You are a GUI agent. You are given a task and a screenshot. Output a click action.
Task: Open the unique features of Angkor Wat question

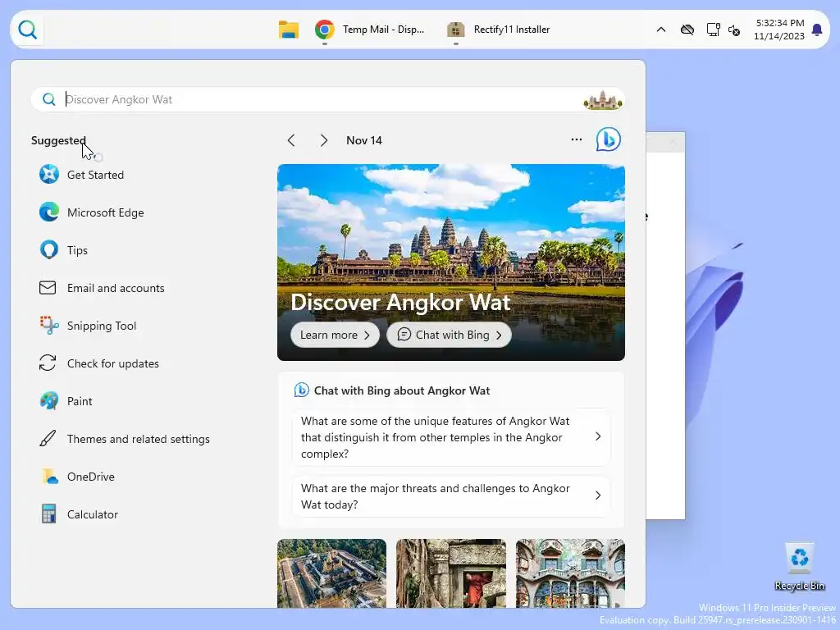coord(451,437)
